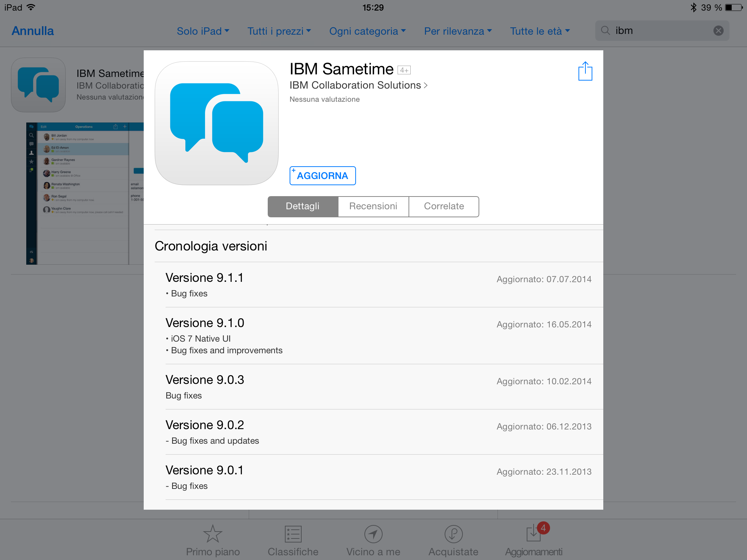Open the Solo iPad filter
This screenshot has height=560, width=747.
[203, 31]
